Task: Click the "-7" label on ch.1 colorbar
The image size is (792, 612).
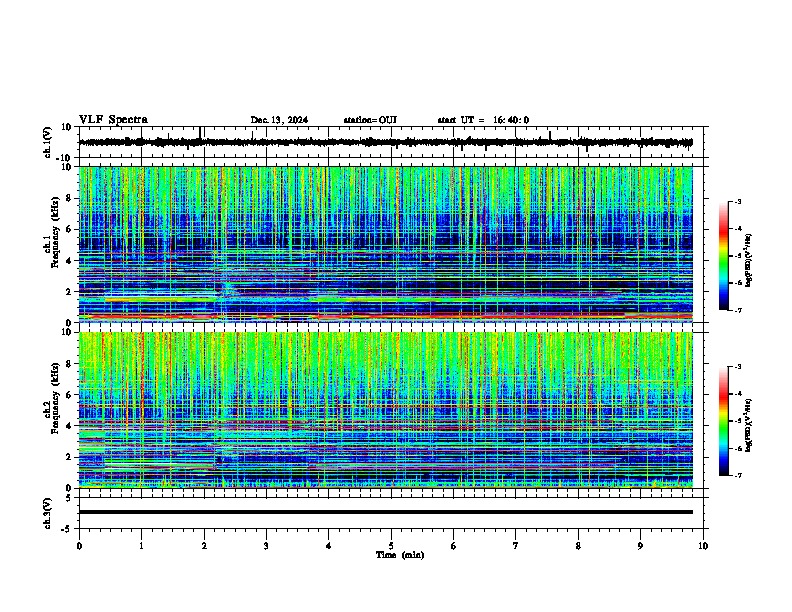Action: click(x=737, y=310)
